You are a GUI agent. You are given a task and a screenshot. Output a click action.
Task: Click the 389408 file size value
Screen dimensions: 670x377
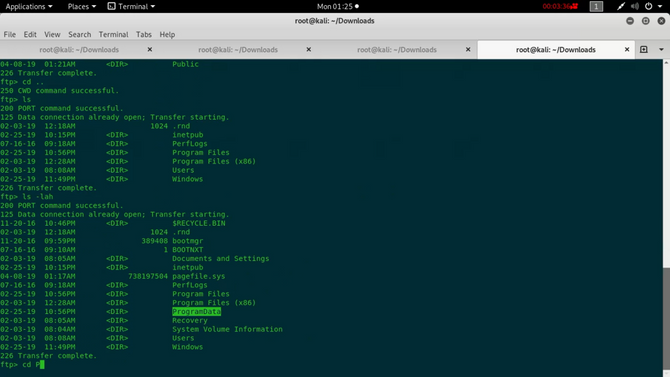pyautogui.click(x=155, y=241)
